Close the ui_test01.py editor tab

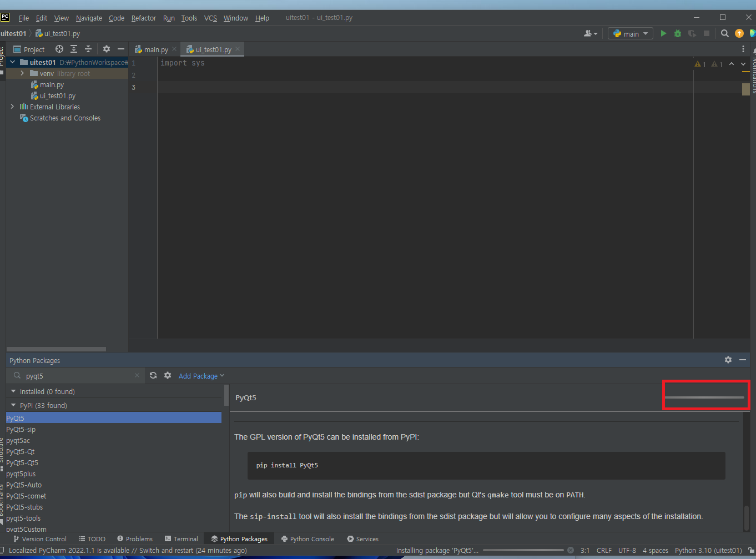point(238,49)
